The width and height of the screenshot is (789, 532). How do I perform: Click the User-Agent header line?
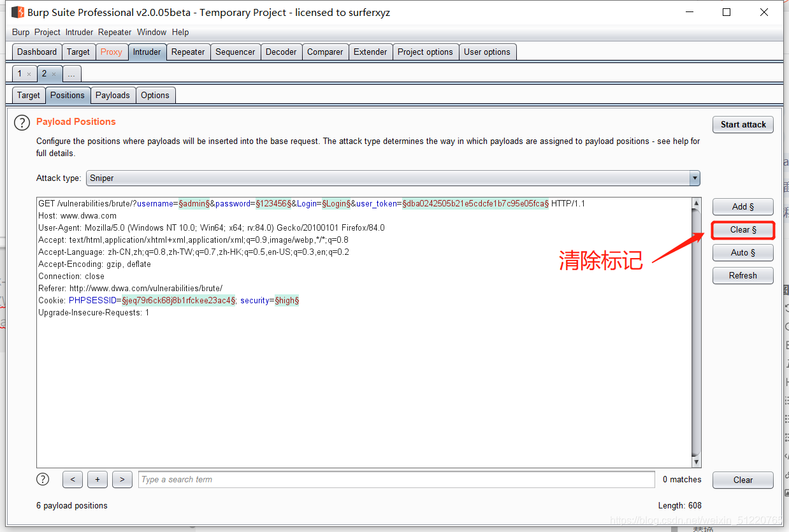pyautogui.click(x=212, y=228)
